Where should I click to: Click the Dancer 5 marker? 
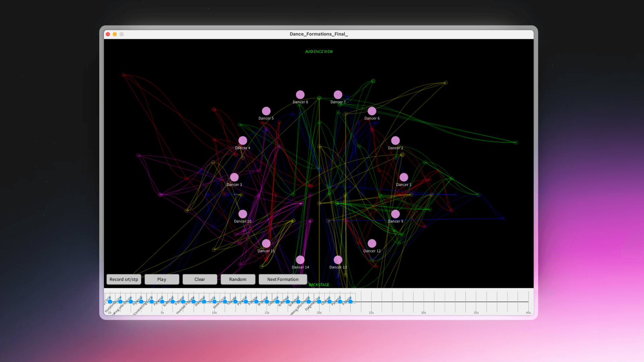266,111
